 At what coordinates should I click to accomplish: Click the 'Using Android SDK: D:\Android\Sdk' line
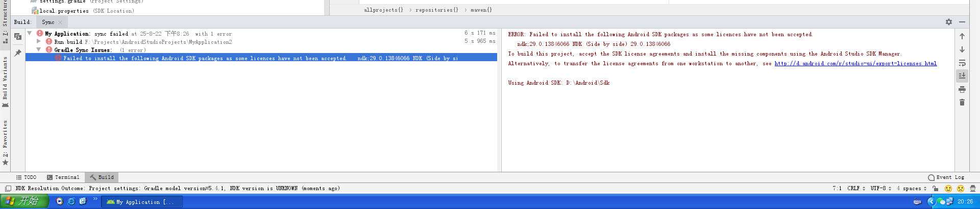(x=559, y=83)
